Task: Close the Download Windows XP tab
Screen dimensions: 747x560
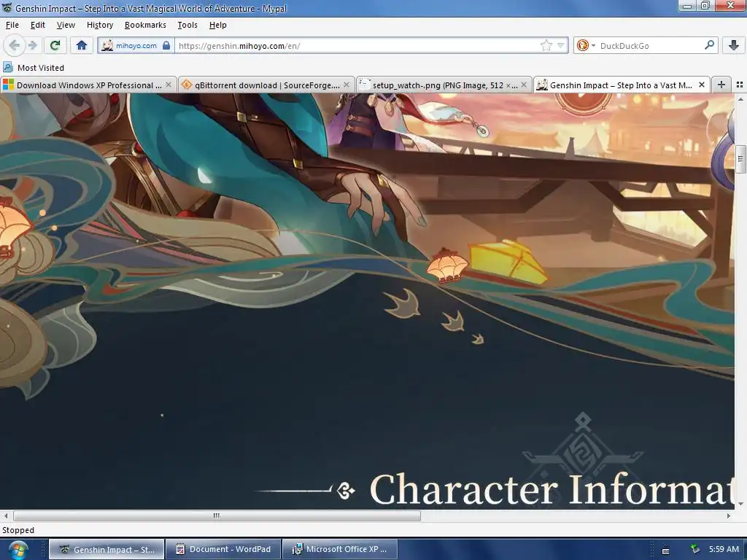Action: (169, 85)
